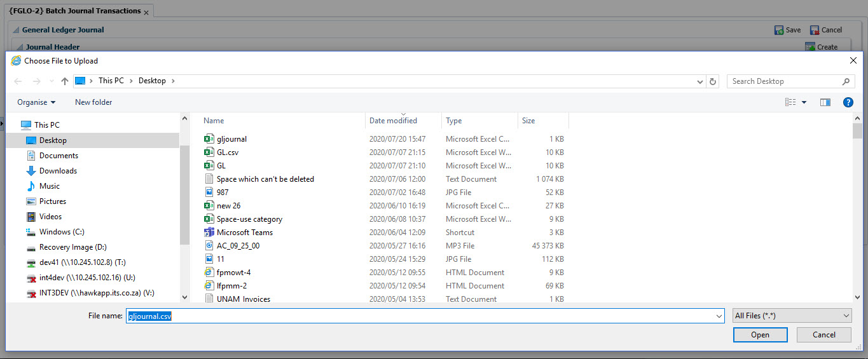Click the refresh button beside address bar

[713, 81]
